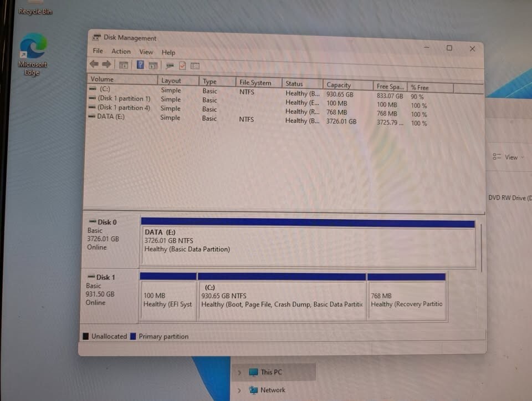Open the View dropdown in File Explorer
The width and height of the screenshot is (532, 401).
pos(508,157)
